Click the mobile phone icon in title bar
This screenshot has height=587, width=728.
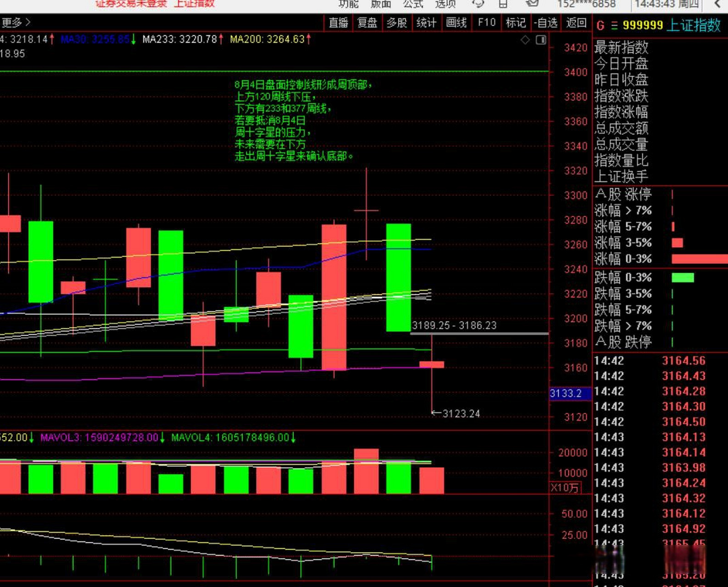(x=503, y=4)
